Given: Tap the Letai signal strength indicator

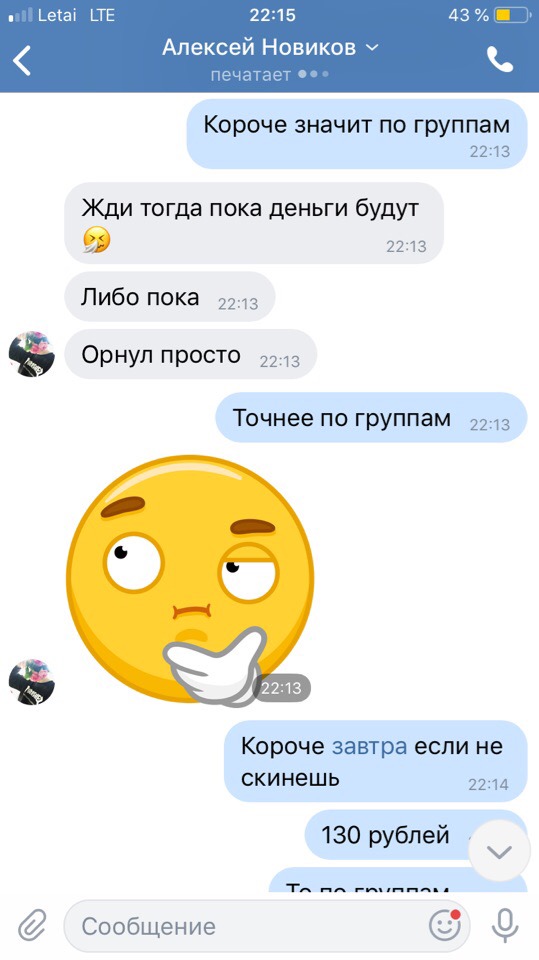Looking at the screenshot, I should click(x=20, y=15).
